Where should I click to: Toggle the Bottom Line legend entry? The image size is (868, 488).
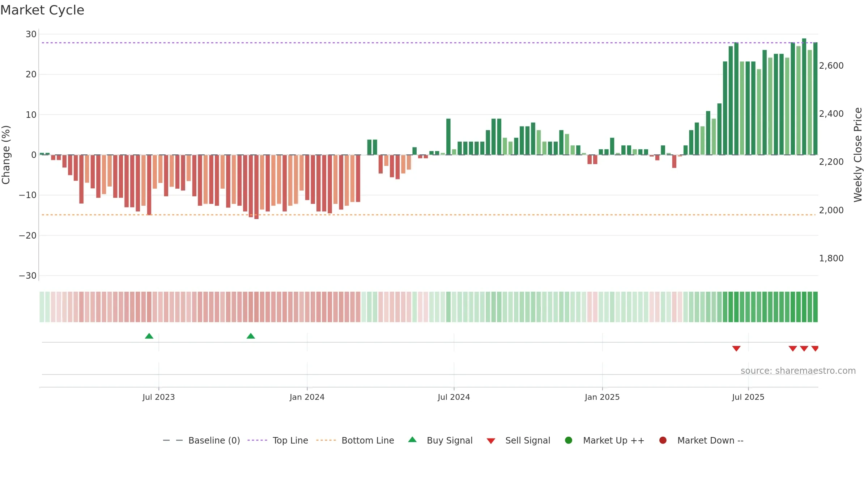click(355, 440)
